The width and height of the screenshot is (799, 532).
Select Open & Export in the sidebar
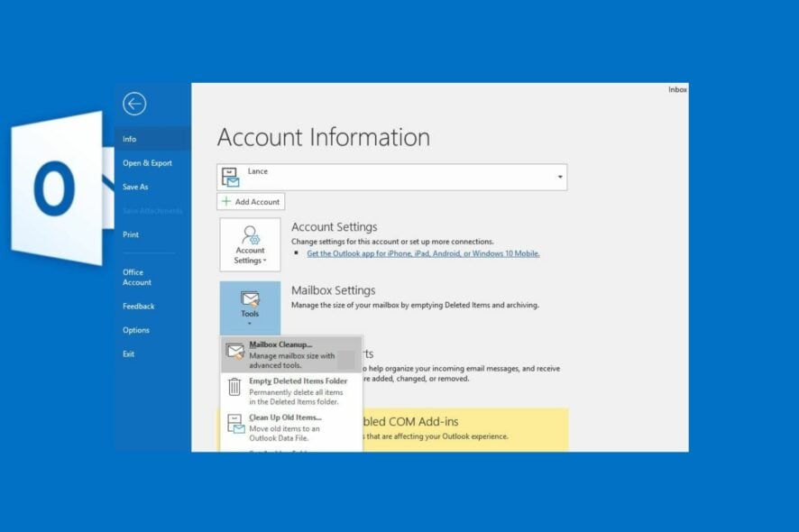pos(147,162)
